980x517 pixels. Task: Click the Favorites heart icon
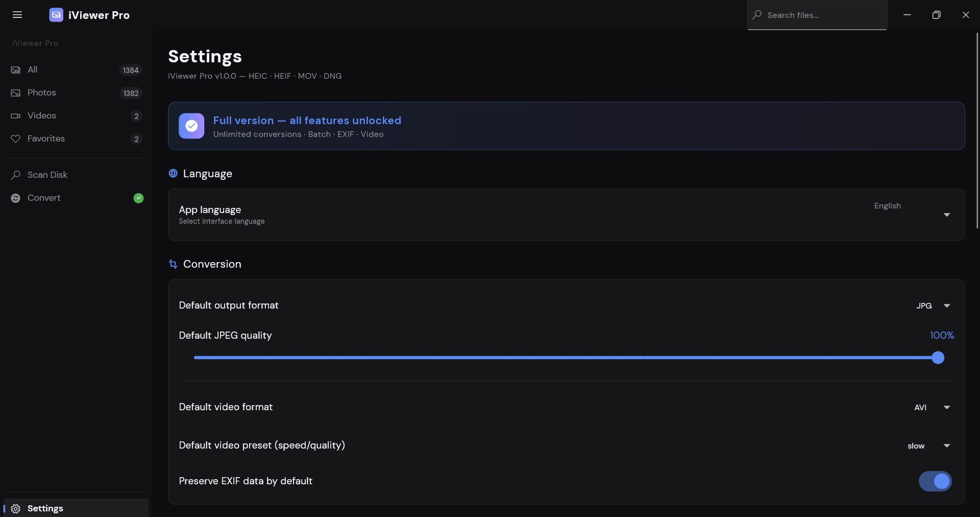pyautogui.click(x=16, y=139)
